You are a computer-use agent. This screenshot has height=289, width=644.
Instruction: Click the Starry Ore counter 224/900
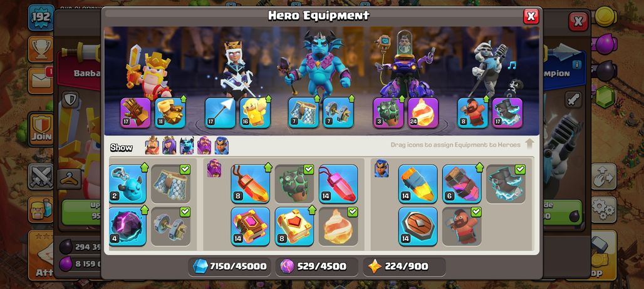tap(404, 266)
